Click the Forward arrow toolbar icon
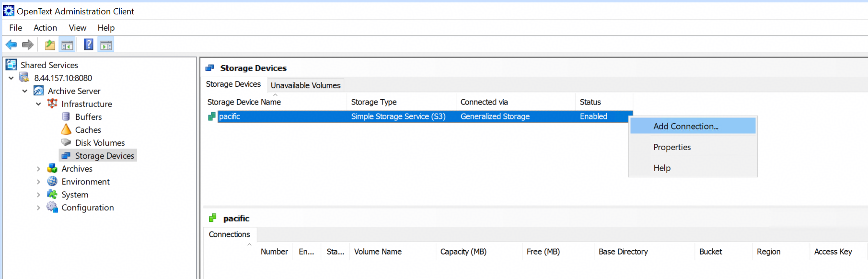Viewport: 868px width, 279px height. click(28, 45)
